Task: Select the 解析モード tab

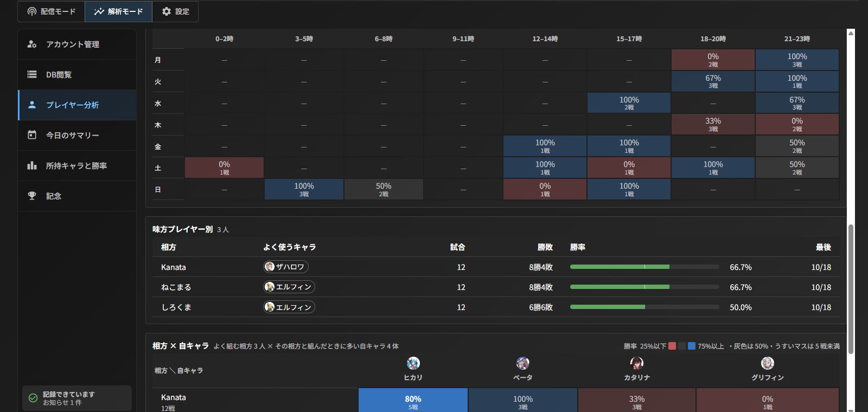Action: click(118, 11)
